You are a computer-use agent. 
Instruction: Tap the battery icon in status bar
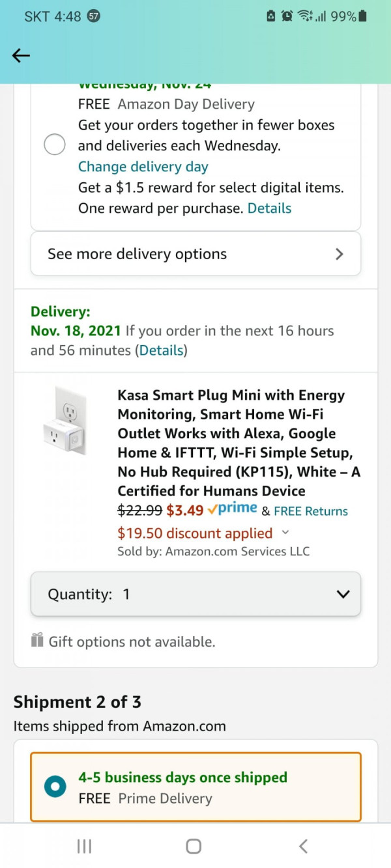(x=363, y=16)
